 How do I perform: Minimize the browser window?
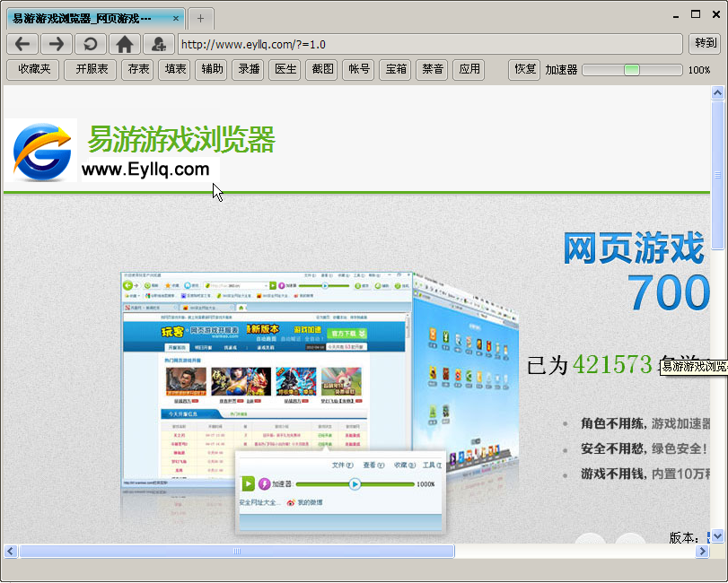click(676, 16)
